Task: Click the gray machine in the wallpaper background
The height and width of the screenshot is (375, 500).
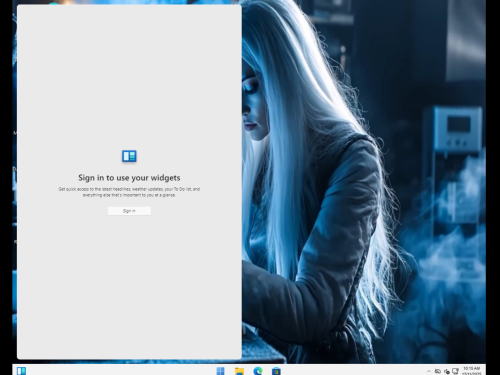Action: coord(453,130)
